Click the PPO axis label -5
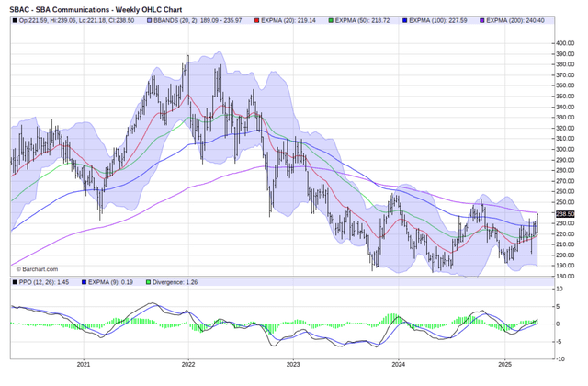 pyautogui.click(x=559, y=342)
